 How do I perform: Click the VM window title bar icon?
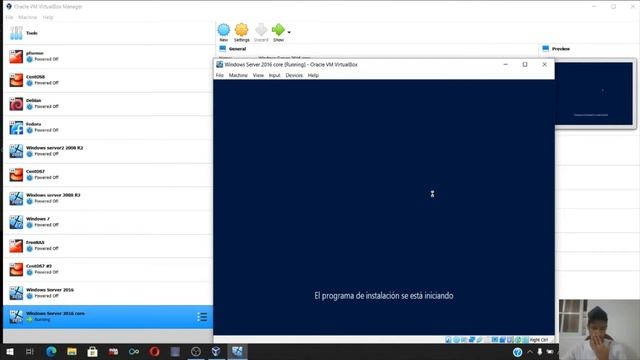click(x=220, y=64)
